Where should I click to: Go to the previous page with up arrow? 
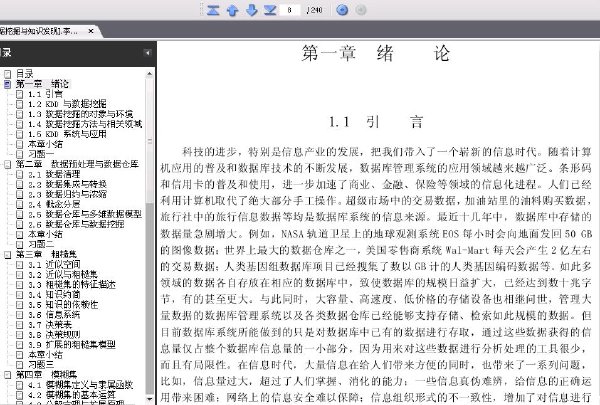pos(232,10)
